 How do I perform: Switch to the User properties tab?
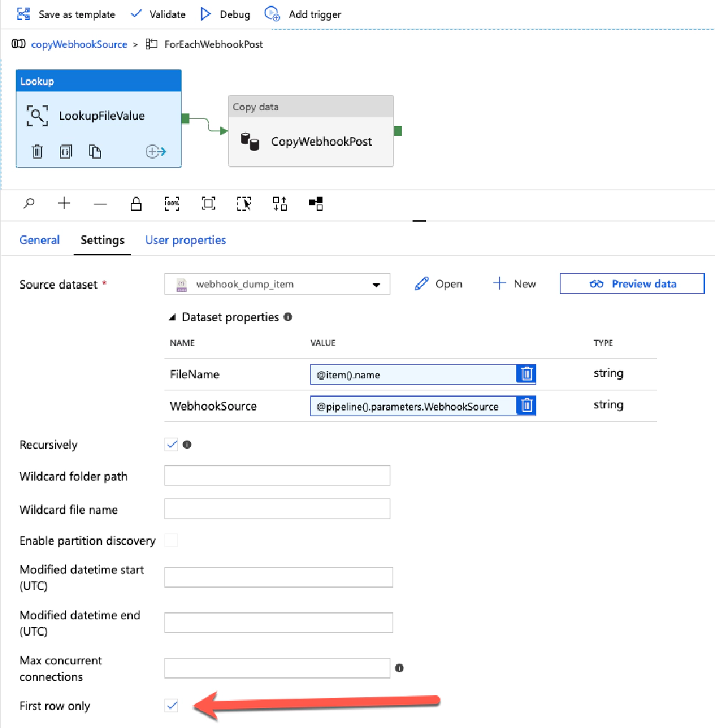click(185, 240)
